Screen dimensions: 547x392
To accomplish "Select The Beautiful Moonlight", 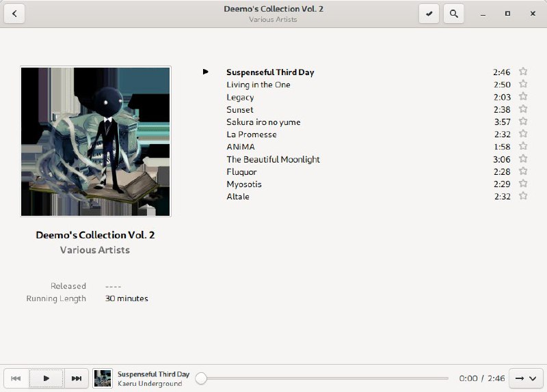I will 273,159.
